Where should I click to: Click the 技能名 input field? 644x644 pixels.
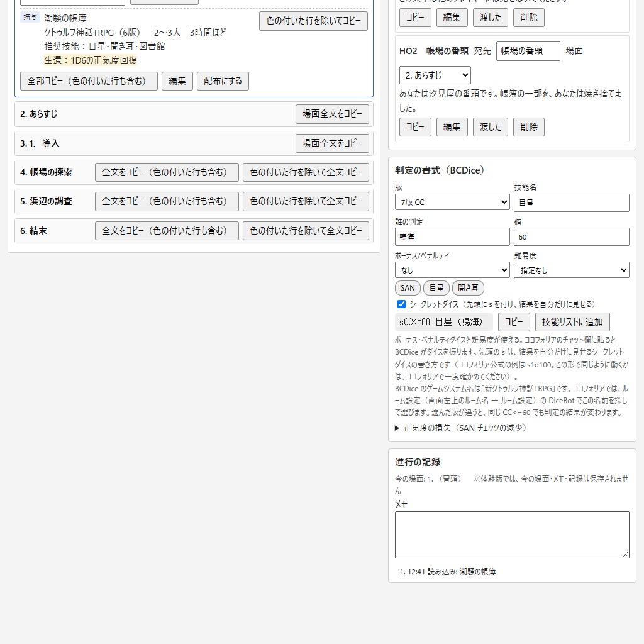click(x=571, y=203)
